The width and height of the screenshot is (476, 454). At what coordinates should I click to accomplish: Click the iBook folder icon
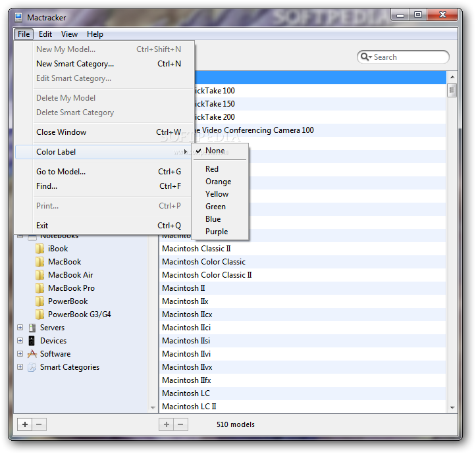[x=40, y=249]
